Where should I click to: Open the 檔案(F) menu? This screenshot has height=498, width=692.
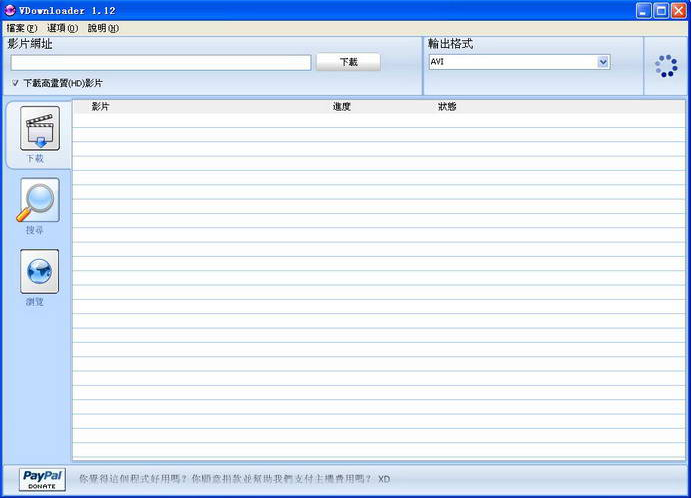22,28
